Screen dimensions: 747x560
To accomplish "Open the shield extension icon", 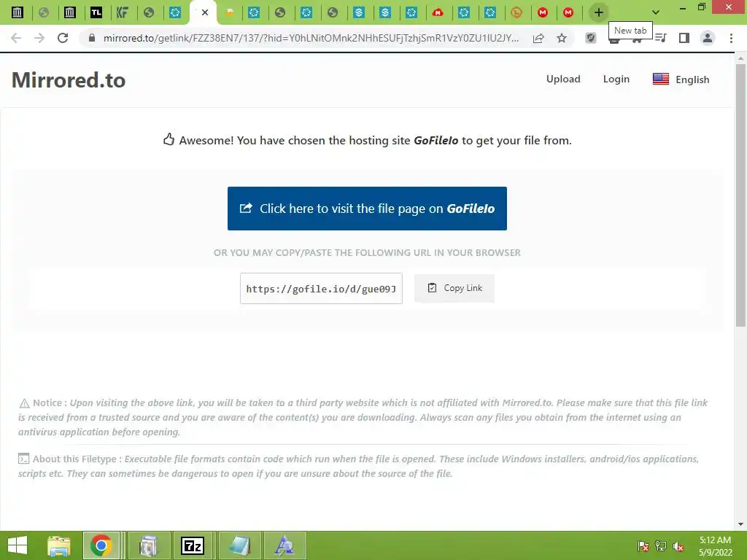I will coord(591,38).
